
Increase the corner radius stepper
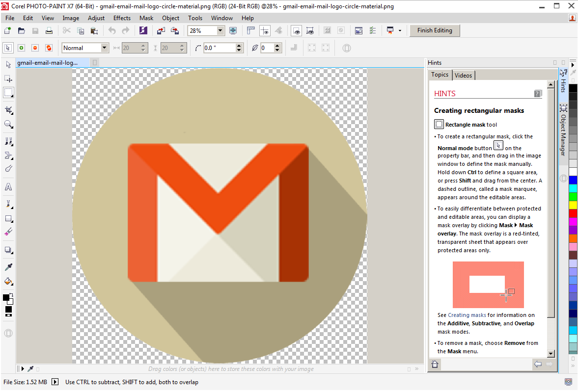(239, 46)
